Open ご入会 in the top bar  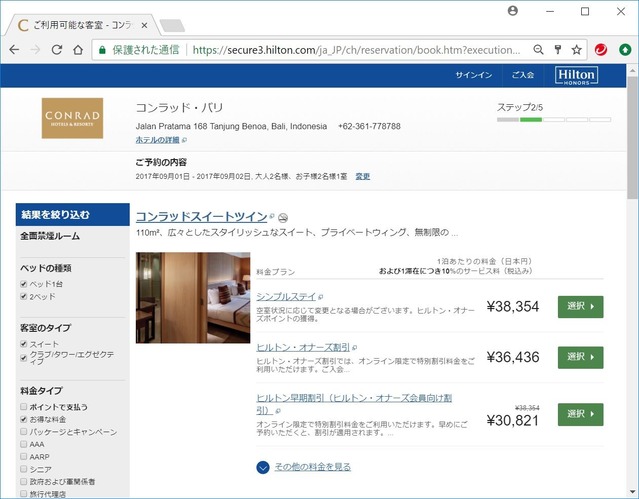pos(523,75)
